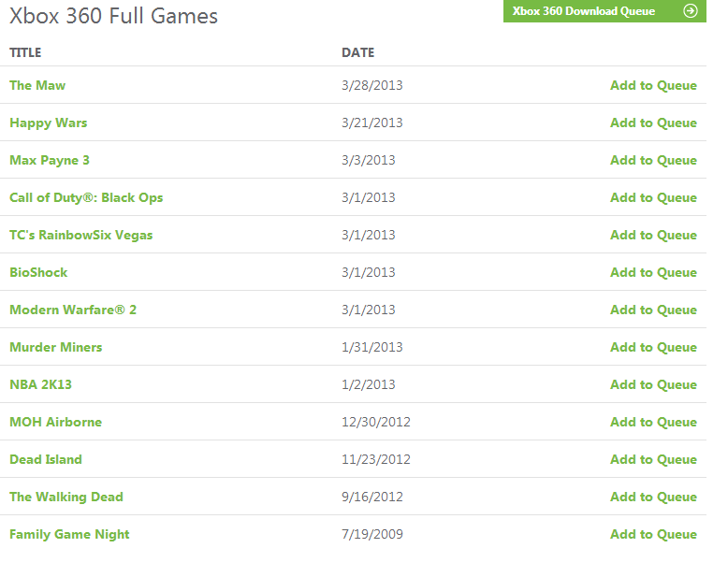Screen dimensions: 728x577
Task: Open the Murder Miners title
Action: click(x=56, y=347)
